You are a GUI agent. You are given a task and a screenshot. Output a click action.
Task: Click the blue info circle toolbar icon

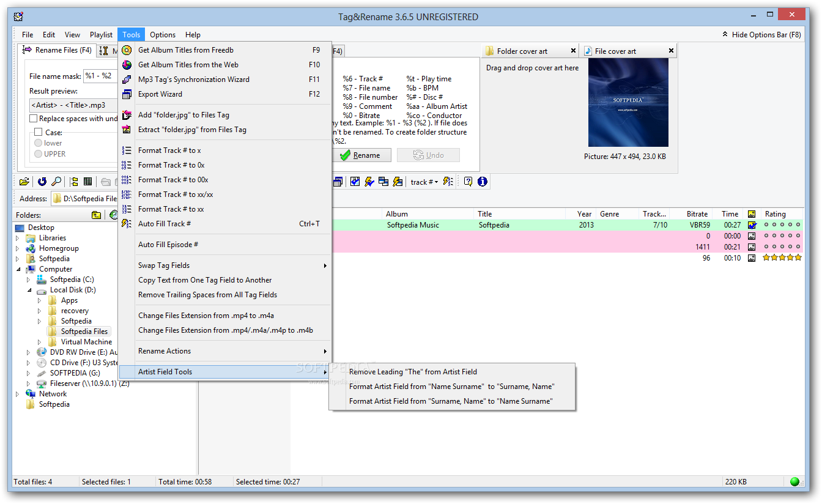(482, 182)
